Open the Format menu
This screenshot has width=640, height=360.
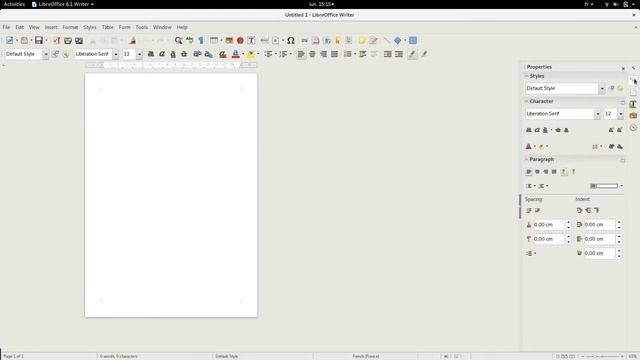coord(70,27)
